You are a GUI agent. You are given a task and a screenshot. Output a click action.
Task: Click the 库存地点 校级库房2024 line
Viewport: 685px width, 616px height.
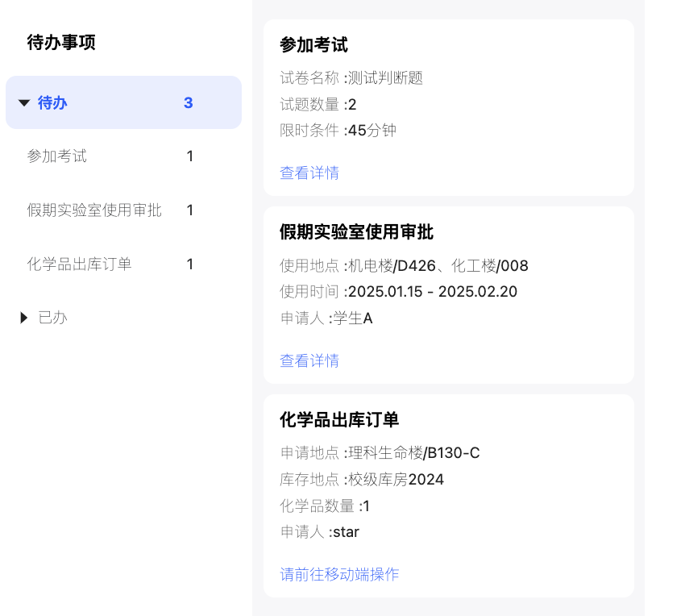click(362, 480)
